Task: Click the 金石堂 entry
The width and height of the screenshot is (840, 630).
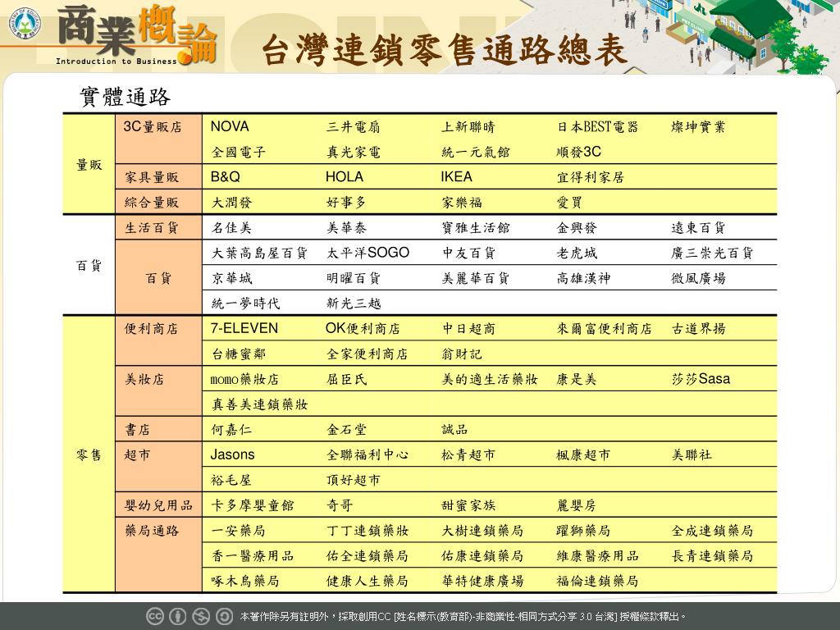Action: click(347, 430)
